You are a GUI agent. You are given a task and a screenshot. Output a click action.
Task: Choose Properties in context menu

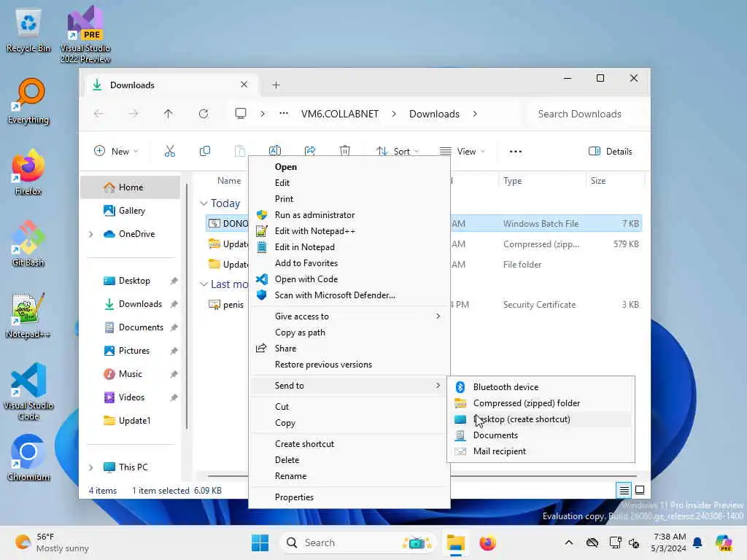[349, 497]
